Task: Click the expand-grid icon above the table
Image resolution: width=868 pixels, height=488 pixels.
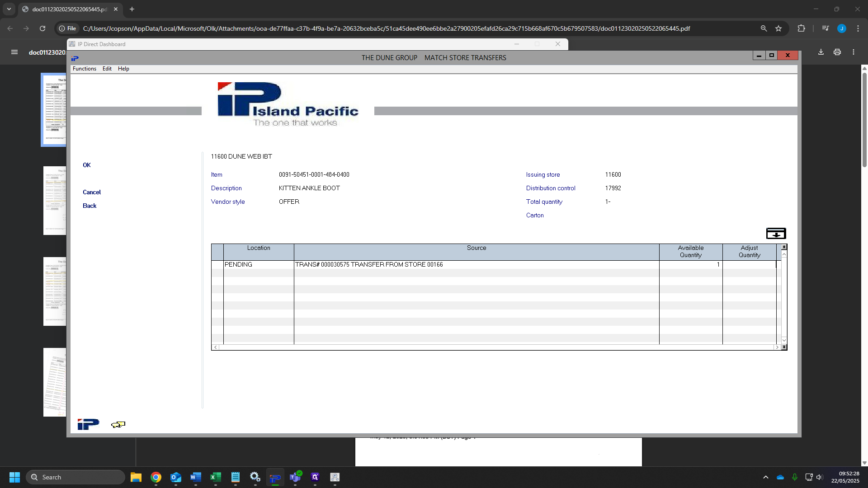Action: pyautogui.click(x=776, y=233)
